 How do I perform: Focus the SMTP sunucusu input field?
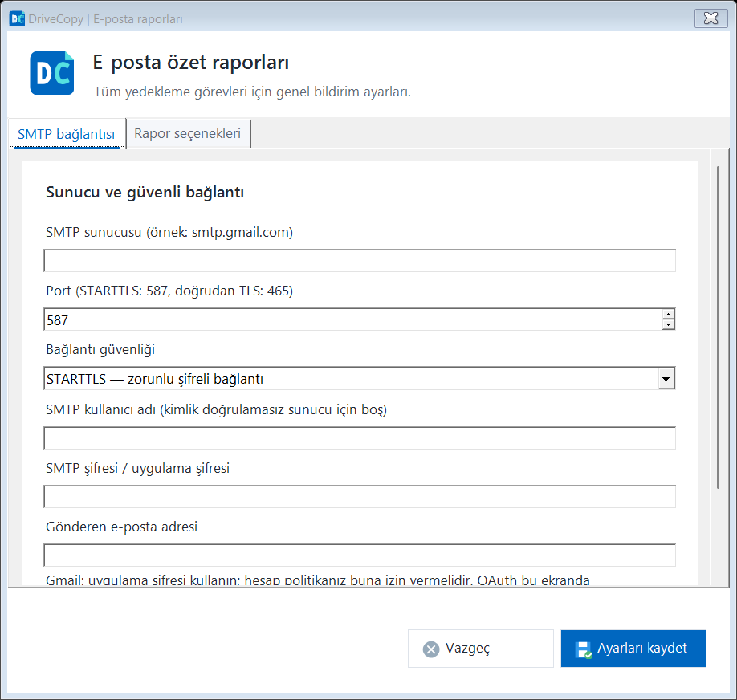click(x=360, y=261)
